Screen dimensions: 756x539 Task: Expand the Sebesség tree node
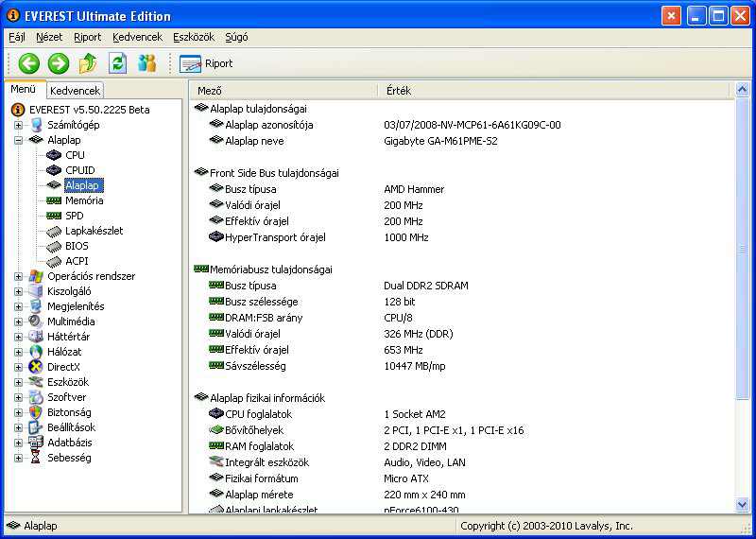18,458
